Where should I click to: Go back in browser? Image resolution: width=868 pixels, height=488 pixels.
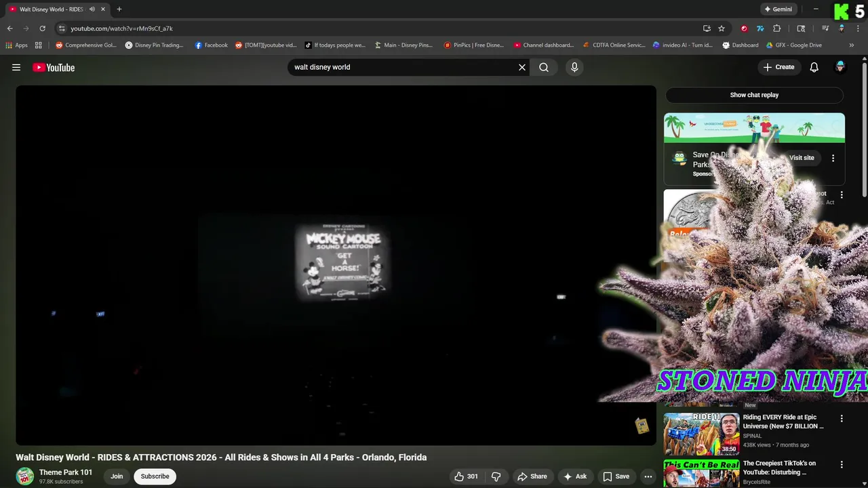pos(9,28)
